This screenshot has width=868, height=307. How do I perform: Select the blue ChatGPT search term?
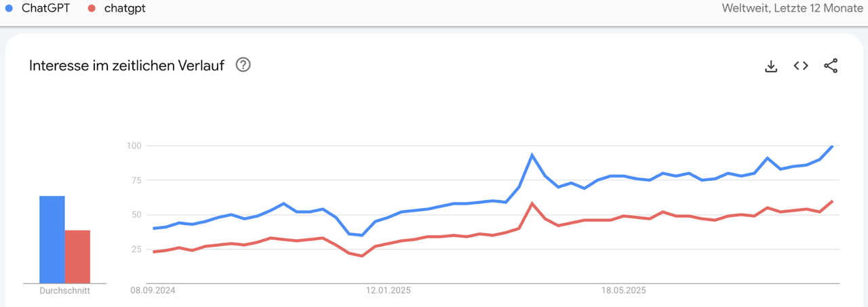[x=45, y=9]
